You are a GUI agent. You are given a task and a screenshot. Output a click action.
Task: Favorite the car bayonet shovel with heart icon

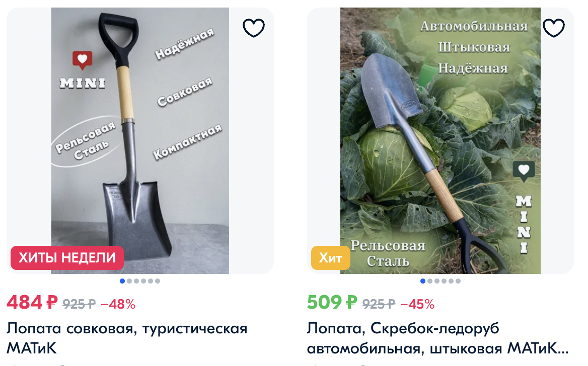pyautogui.click(x=553, y=28)
